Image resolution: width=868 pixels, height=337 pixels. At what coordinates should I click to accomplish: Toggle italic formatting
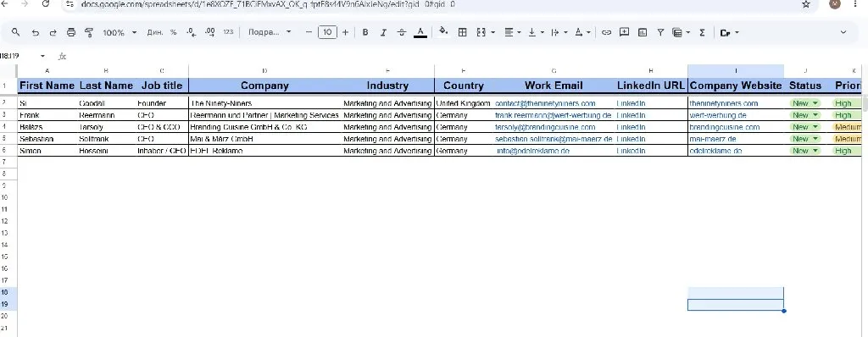pyautogui.click(x=383, y=33)
